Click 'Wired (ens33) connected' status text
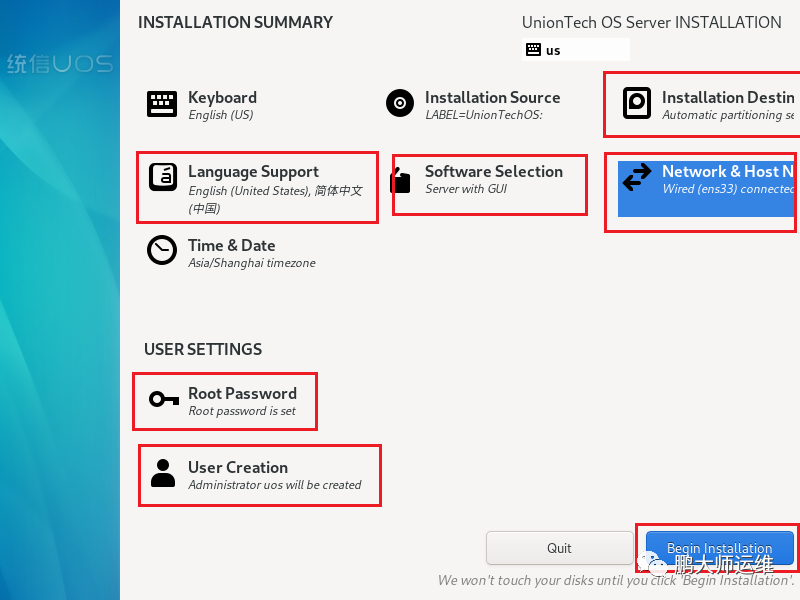This screenshot has height=600, width=800. (729, 189)
